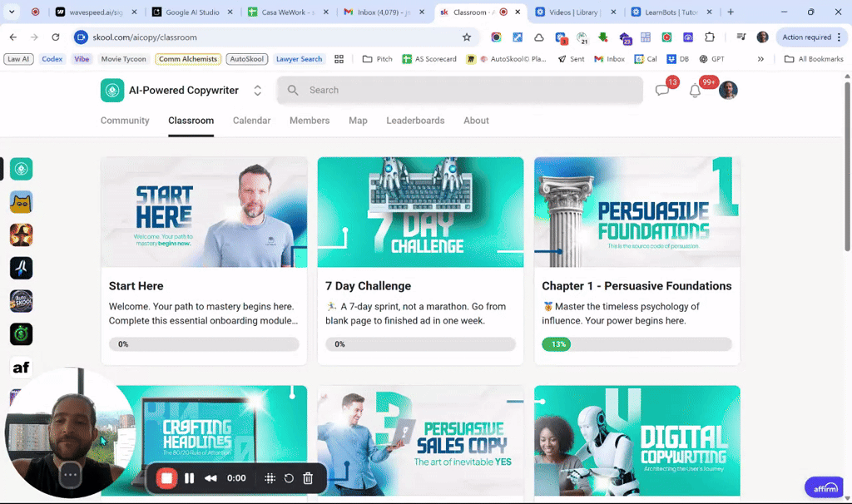
Task: Click the address bar URL
Action: tap(145, 37)
